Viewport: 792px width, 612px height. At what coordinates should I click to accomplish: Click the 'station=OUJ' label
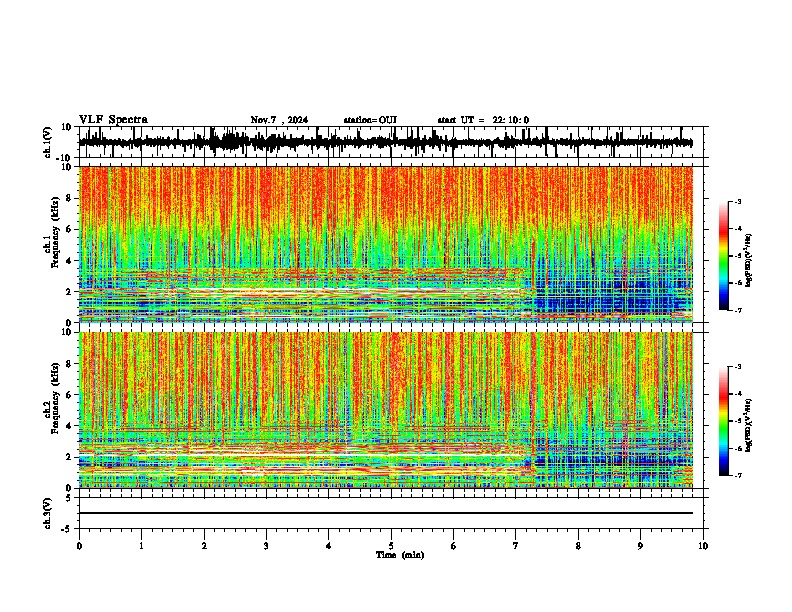point(370,120)
